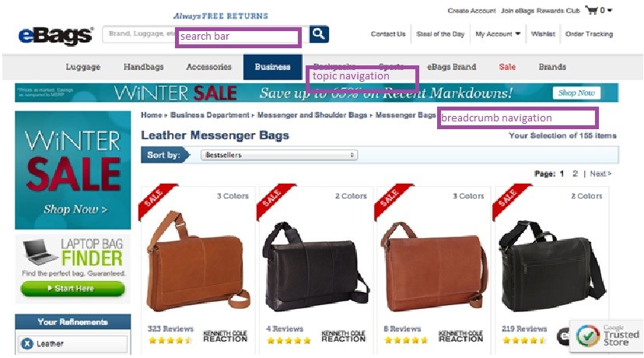Open the Sort by Bestsellers dropdown
Screen dimensions: 644x358
coord(279,155)
